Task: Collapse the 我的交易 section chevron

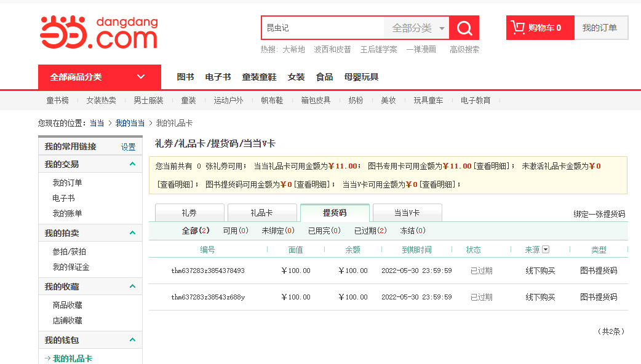Action: point(132,164)
